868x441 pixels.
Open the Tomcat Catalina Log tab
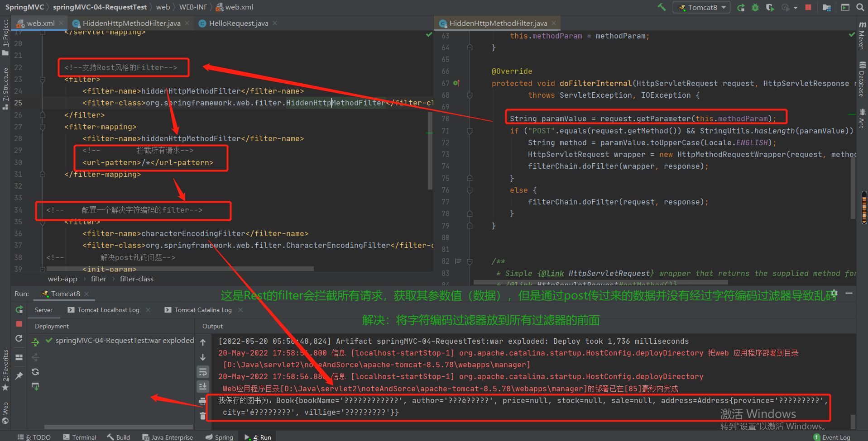coord(203,310)
